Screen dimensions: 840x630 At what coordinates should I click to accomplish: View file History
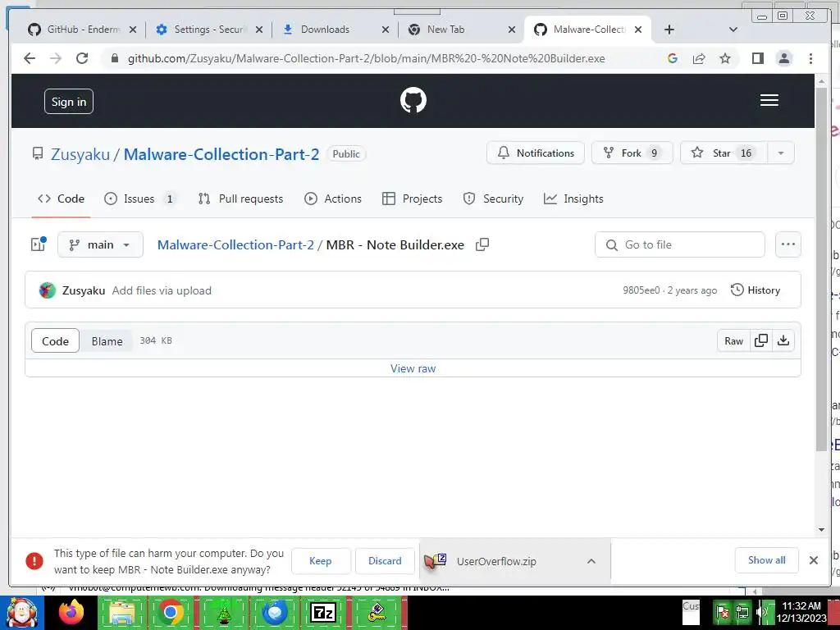756,290
